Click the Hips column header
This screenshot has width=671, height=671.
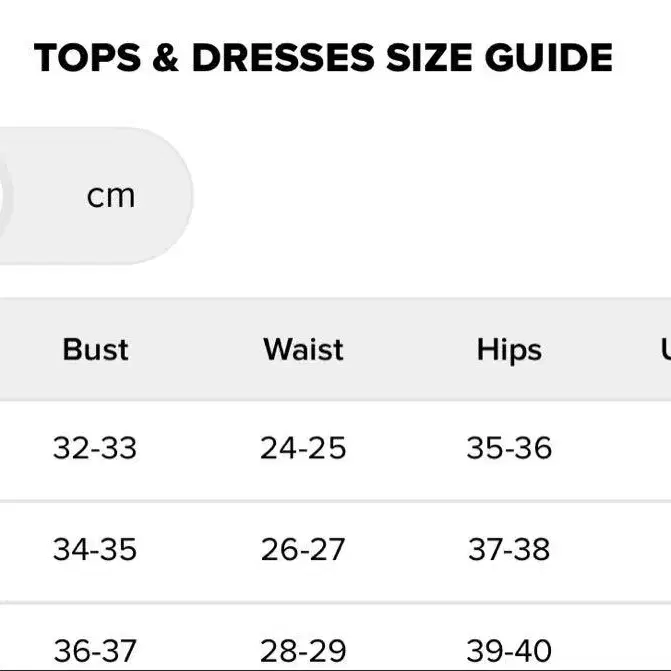coord(509,350)
